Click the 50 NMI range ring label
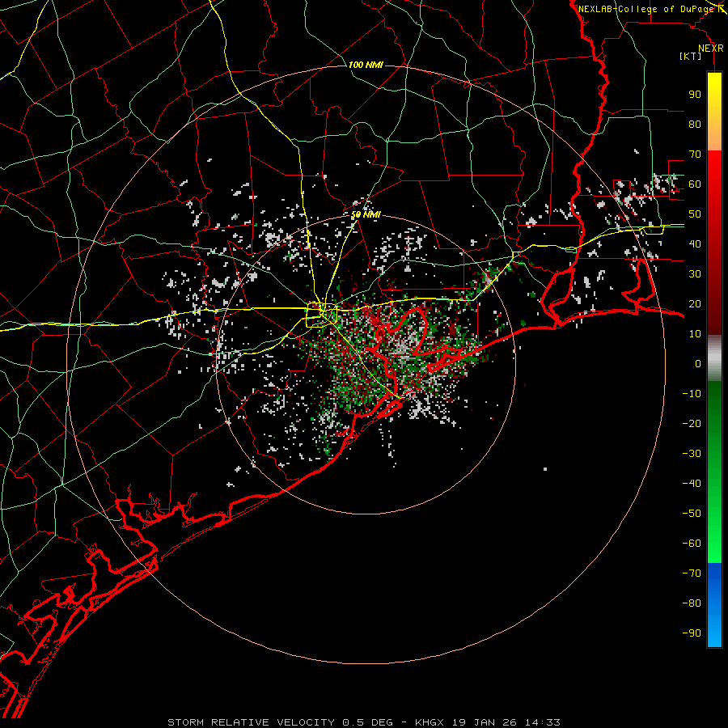 click(366, 214)
